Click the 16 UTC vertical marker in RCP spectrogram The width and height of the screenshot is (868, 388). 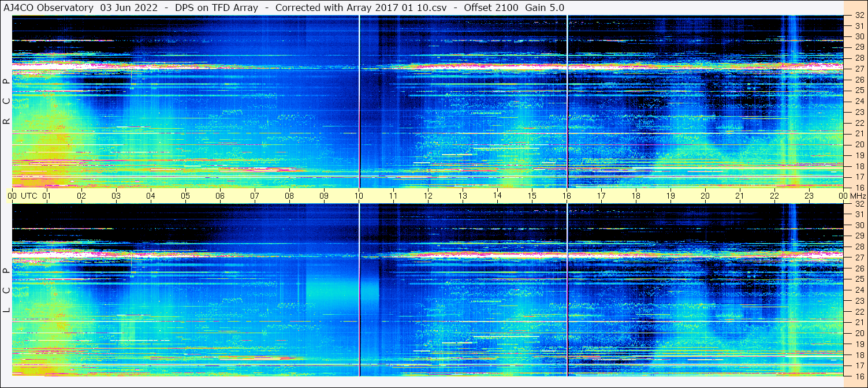[x=567, y=101]
